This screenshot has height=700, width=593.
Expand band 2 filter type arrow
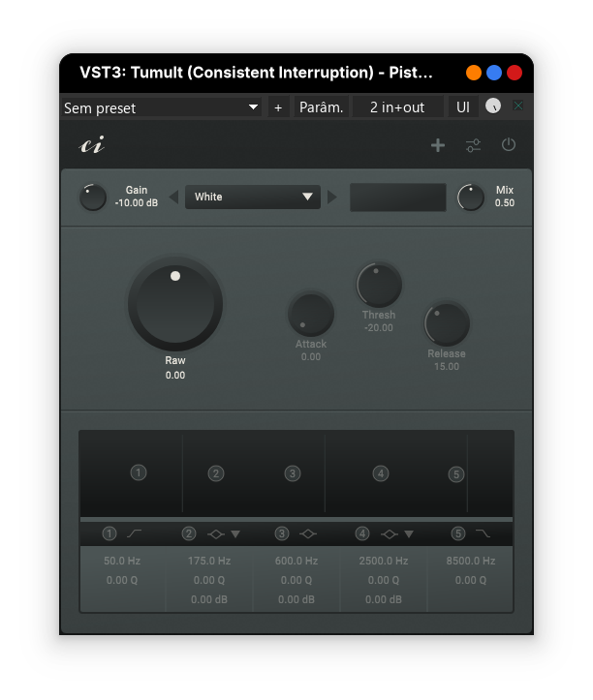pos(235,533)
